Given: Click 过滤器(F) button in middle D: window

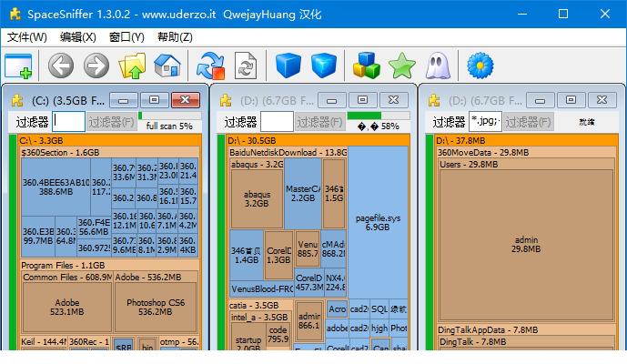Looking at the screenshot, I should (319, 122).
